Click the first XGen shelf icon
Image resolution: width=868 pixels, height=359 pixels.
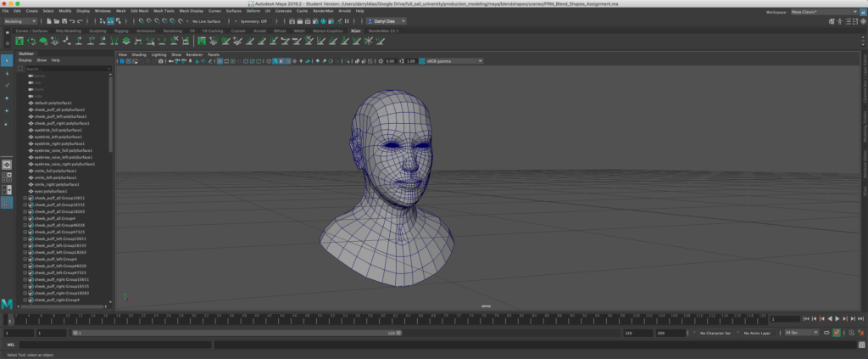pyautogui.click(x=19, y=41)
